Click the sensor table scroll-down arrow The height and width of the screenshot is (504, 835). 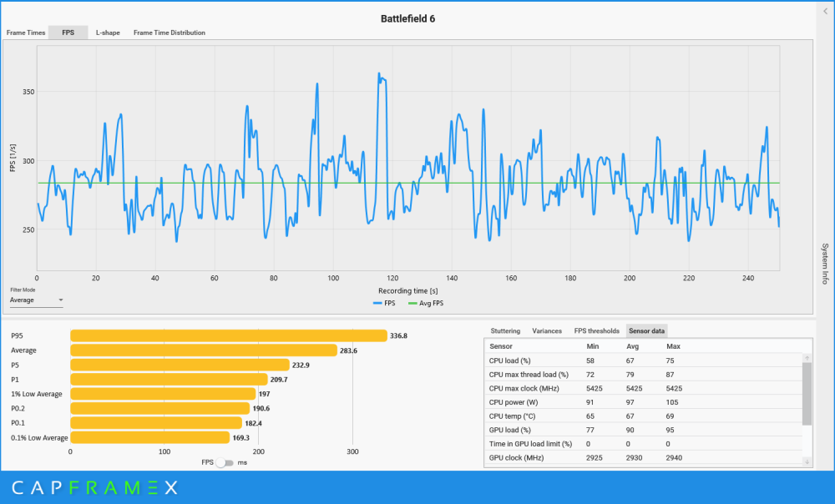coord(807,462)
